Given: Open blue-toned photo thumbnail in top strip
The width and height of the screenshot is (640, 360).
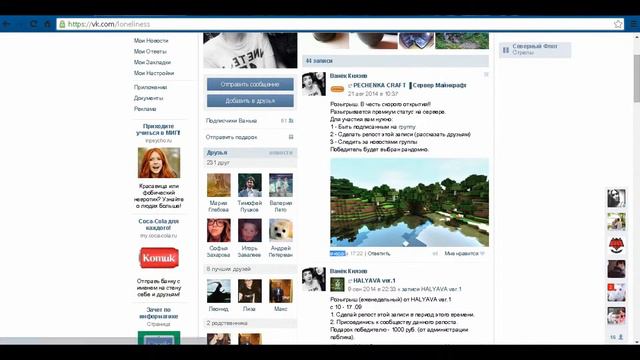Looking at the screenshot, I should coord(416,40).
